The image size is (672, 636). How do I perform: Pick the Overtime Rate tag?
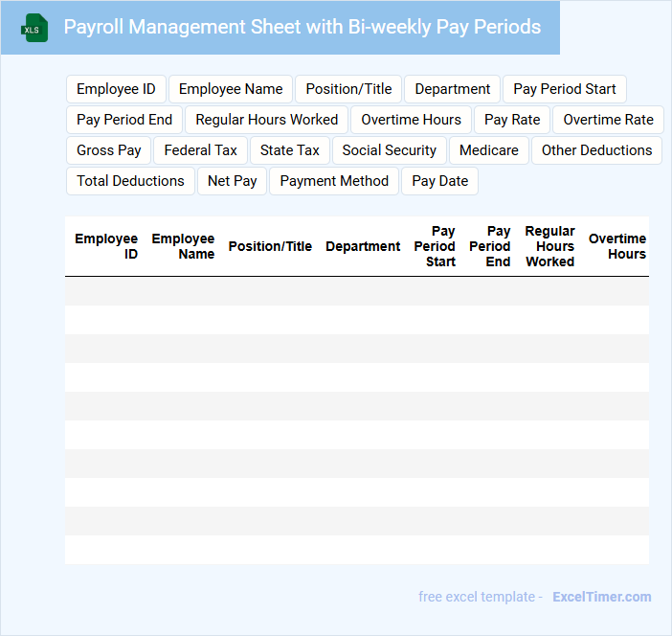click(x=608, y=120)
